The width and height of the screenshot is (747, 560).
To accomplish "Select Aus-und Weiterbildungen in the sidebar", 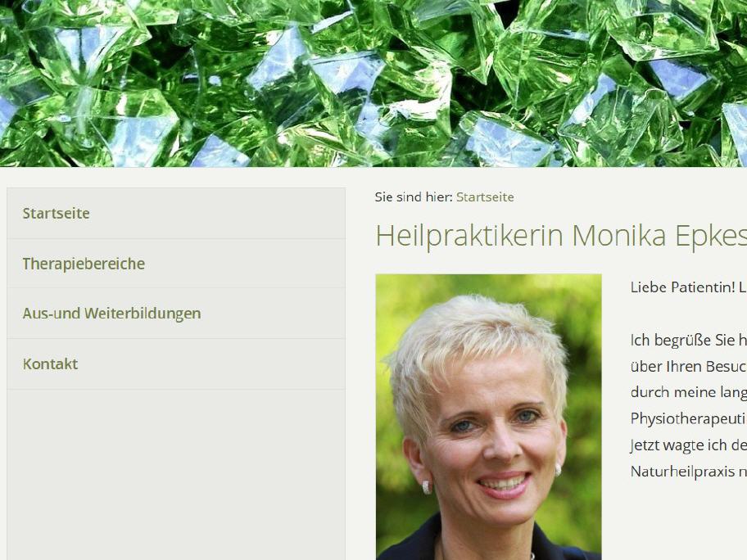I will tap(176, 314).
